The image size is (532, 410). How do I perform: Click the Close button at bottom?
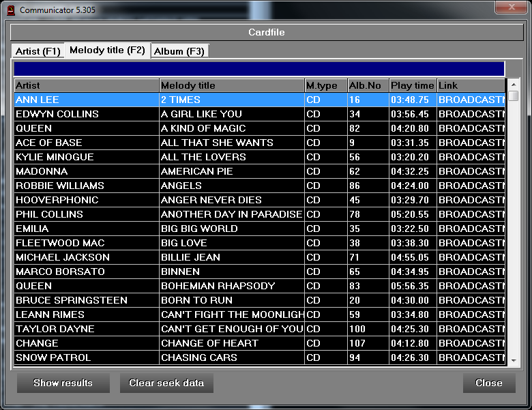pos(489,383)
